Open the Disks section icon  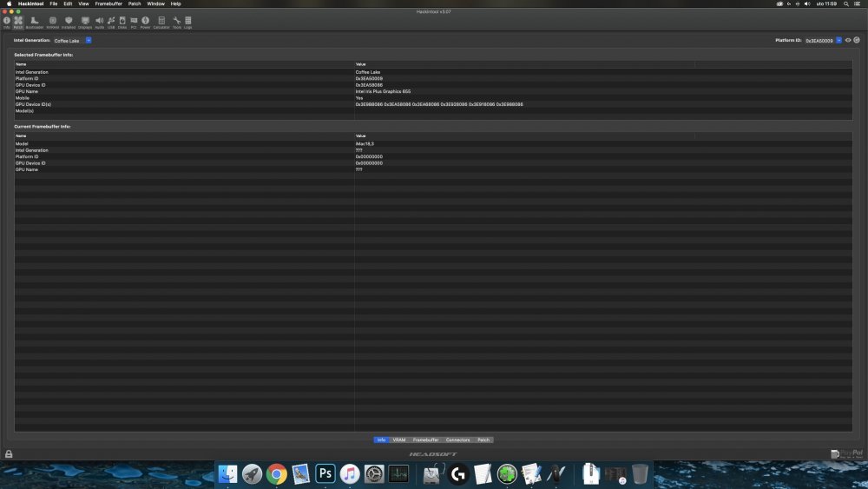point(122,23)
